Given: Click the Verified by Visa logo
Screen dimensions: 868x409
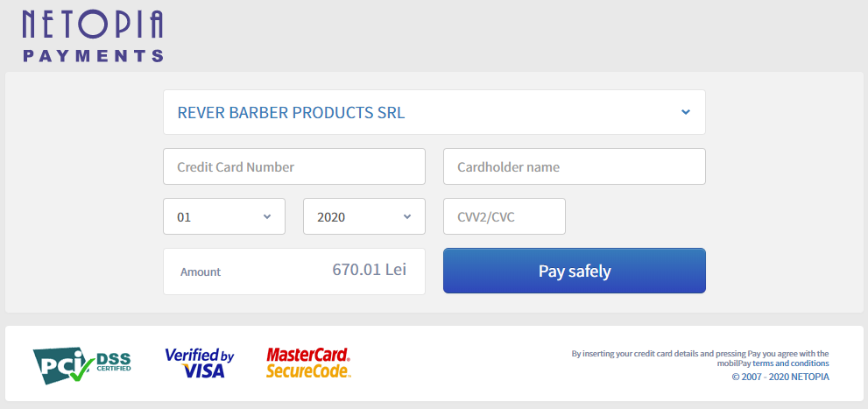Looking at the screenshot, I should point(200,363).
